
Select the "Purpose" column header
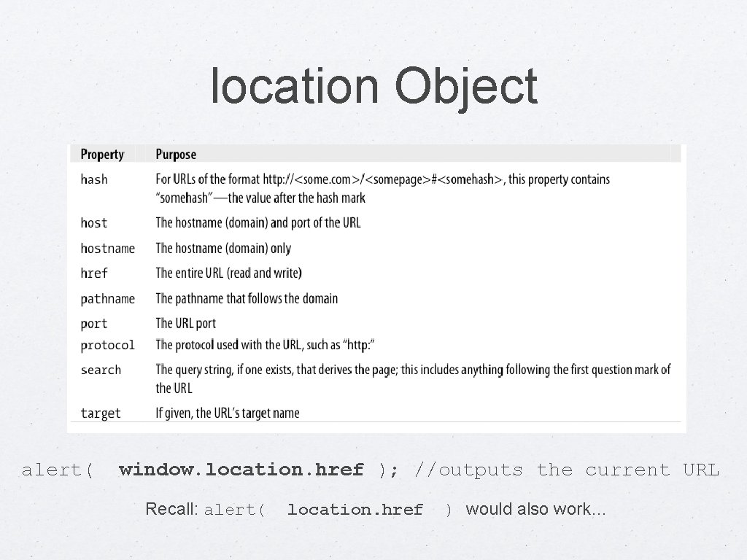pyautogui.click(x=176, y=155)
